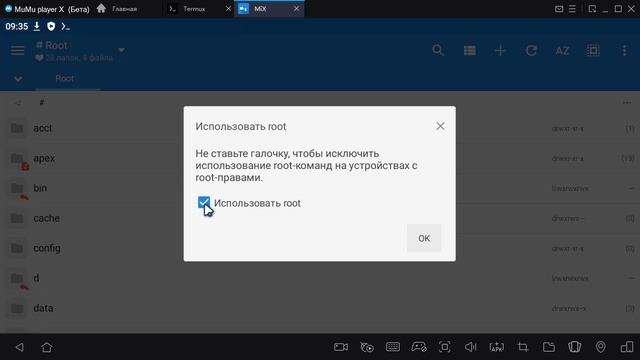
Task: Start screen recording with camera icon
Action: click(341, 347)
